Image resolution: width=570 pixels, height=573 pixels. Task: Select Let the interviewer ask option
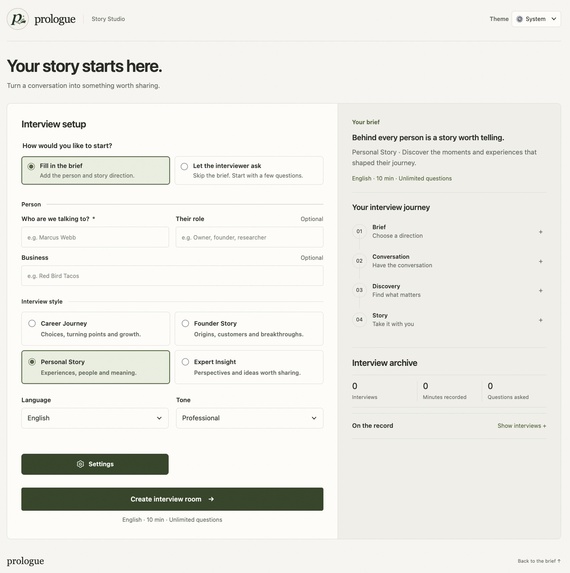click(x=249, y=171)
